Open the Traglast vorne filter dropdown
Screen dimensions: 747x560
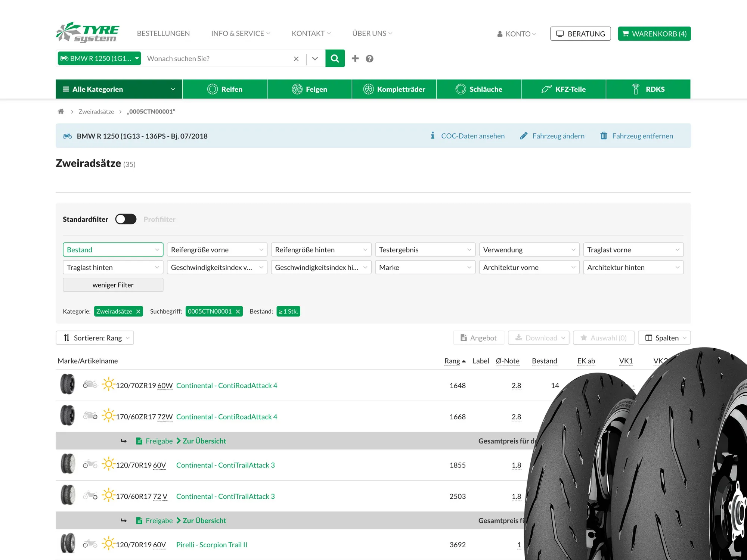click(x=633, y=250)
